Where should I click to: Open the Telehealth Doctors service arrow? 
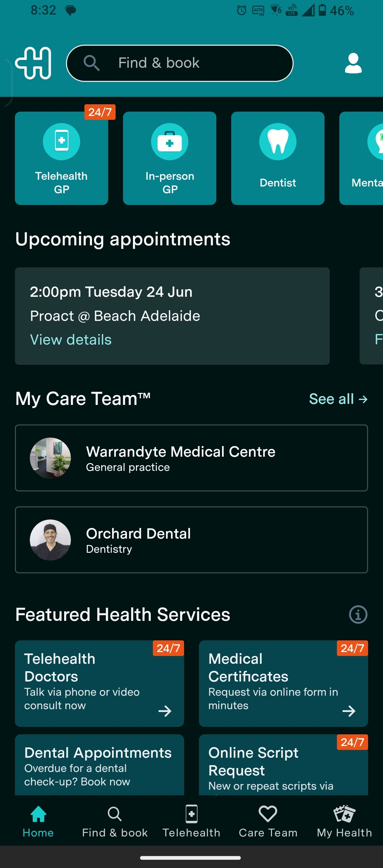pos(165,711)
